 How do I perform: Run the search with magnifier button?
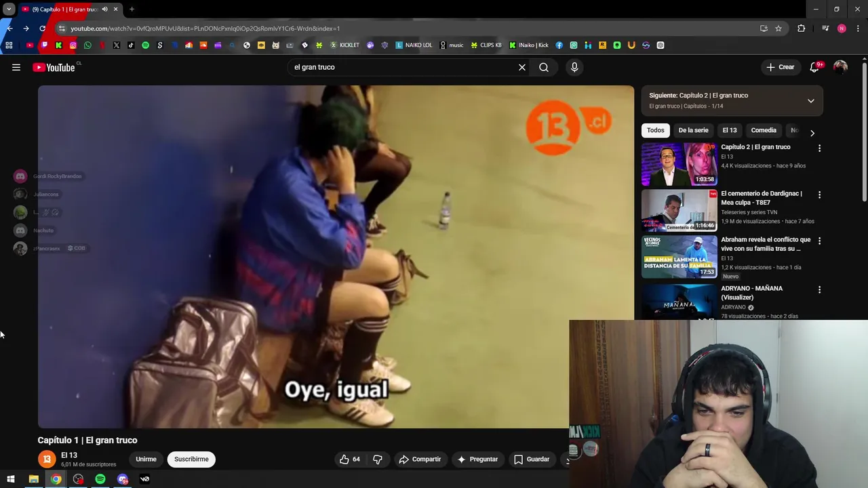[x=544, y=67]
